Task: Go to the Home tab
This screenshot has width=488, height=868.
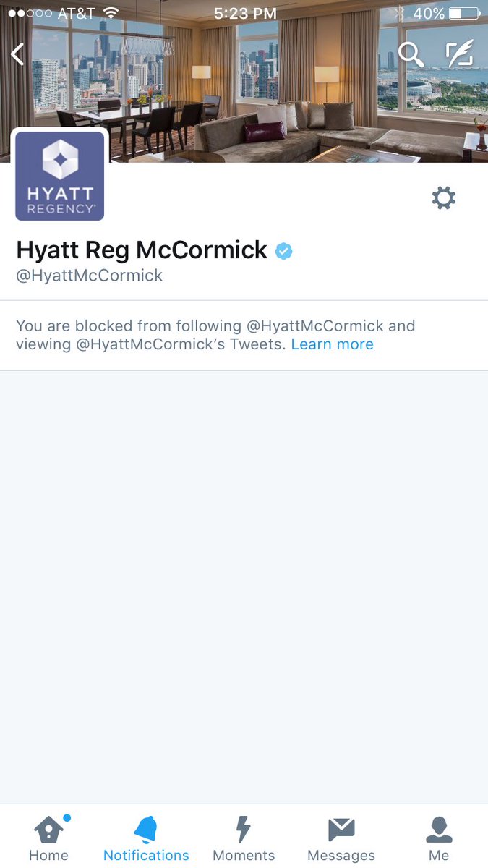Action: tap(48, 838)
